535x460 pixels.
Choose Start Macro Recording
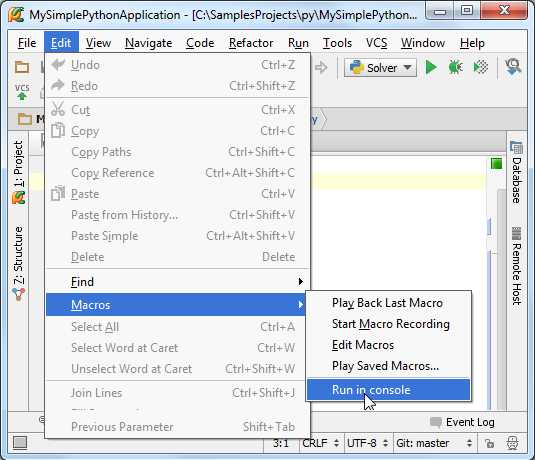coord(389,324)
